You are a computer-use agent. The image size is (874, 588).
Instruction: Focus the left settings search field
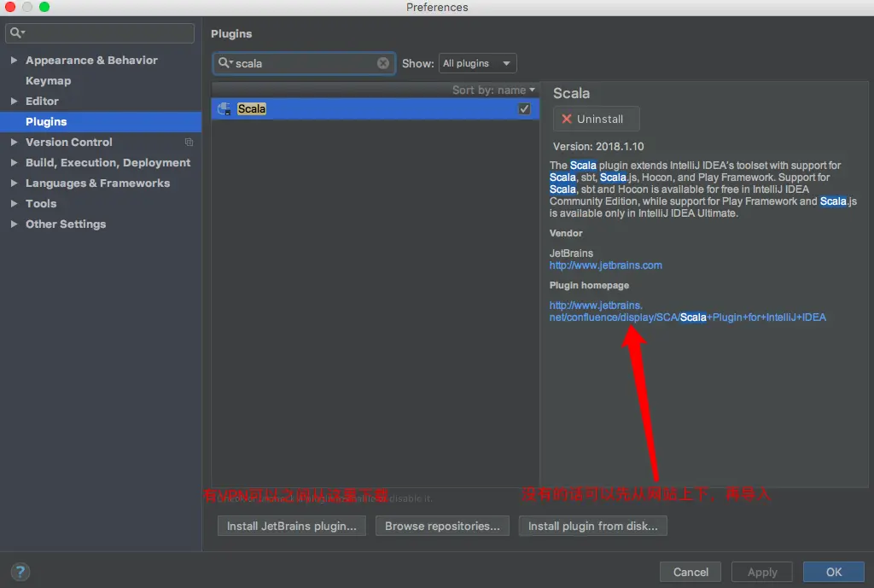[x=100, y=33]
